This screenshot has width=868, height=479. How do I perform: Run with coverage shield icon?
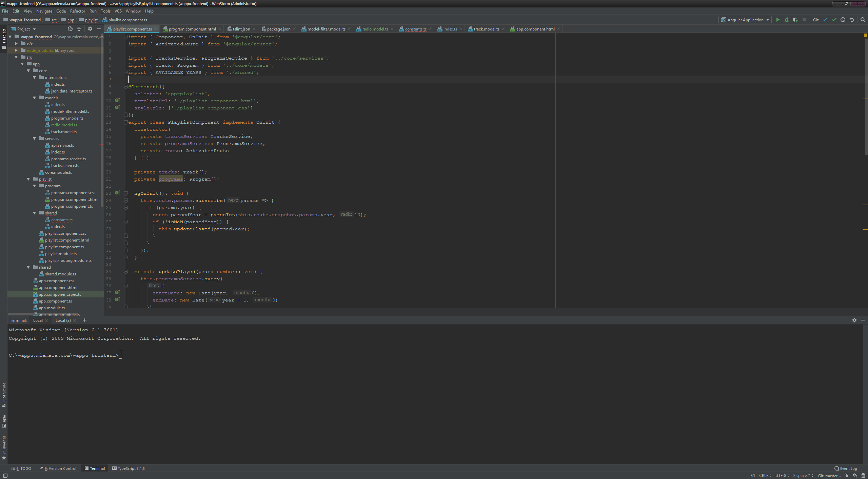point(795,20)
